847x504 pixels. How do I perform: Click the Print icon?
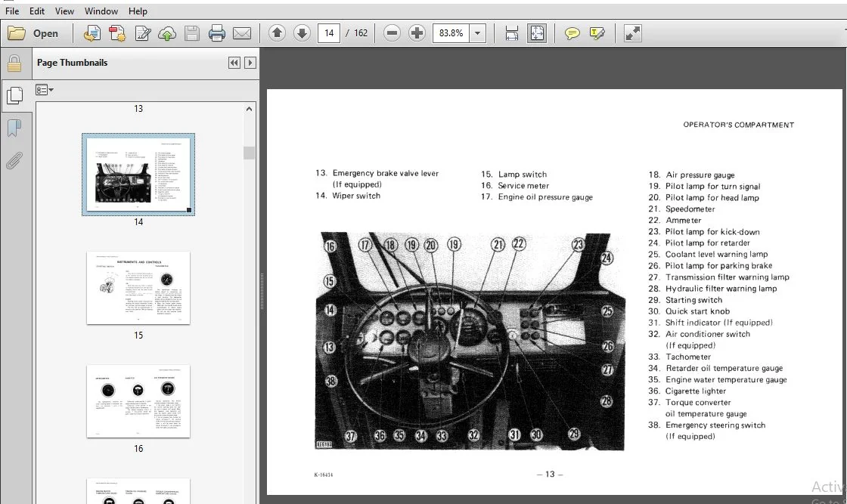coord(216,33)
